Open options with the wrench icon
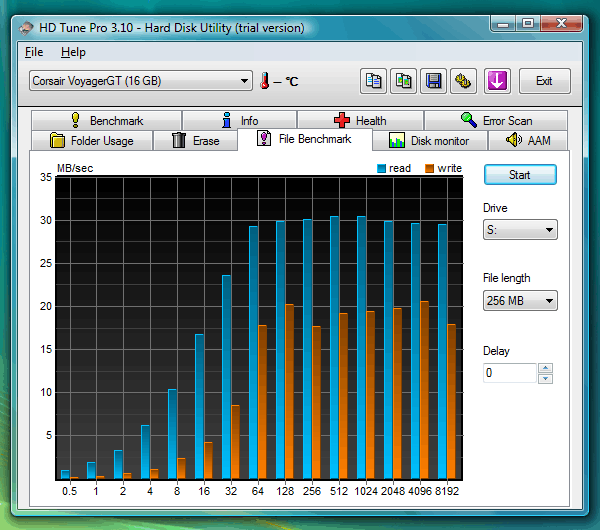The image size is (600, 530). pyautogui.click(x=463, y=81)
